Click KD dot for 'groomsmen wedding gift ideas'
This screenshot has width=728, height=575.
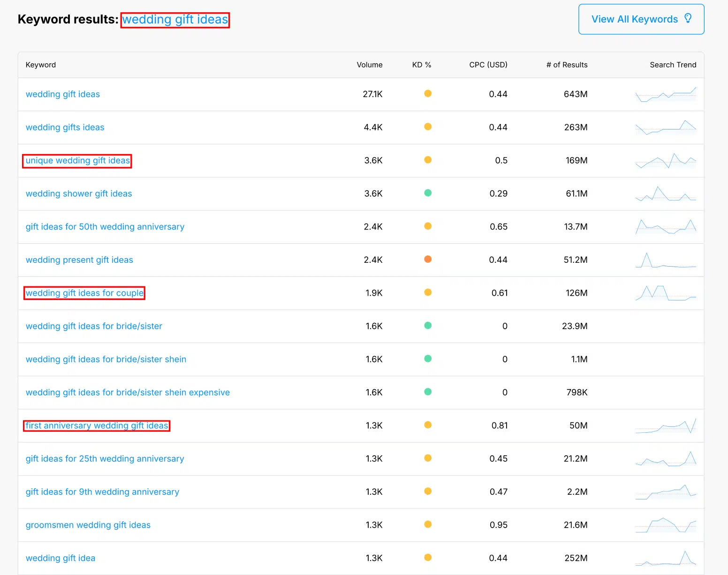[428, 524]
